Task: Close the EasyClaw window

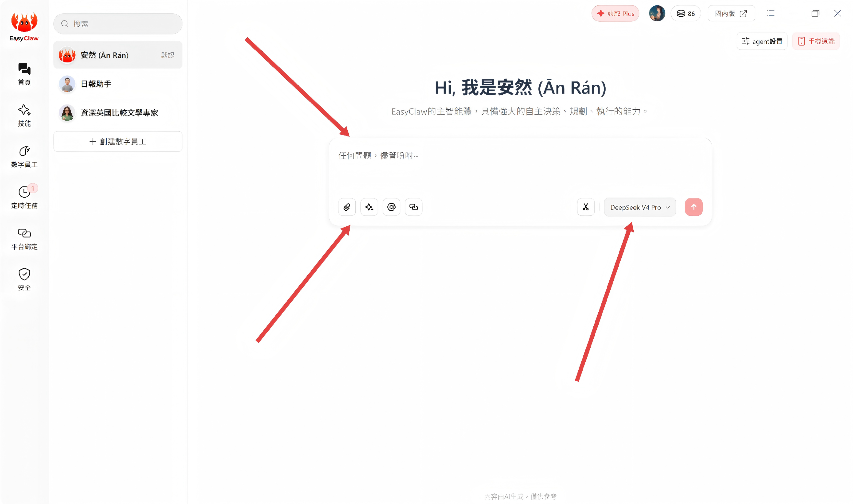Action: 837,13
